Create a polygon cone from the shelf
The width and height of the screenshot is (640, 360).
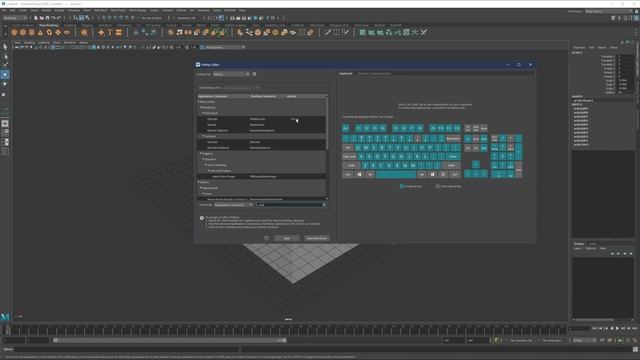(x=40, y=32)
